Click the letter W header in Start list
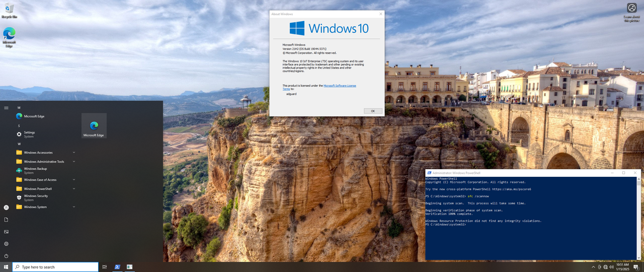The height and width of the screenshot is (272, 644). coord(19,144)
